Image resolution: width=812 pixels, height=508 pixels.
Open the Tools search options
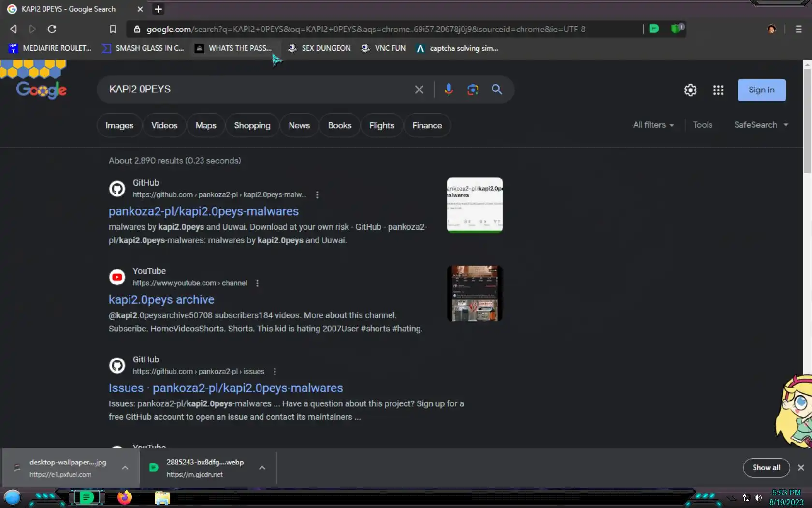[x=702, y=125]
